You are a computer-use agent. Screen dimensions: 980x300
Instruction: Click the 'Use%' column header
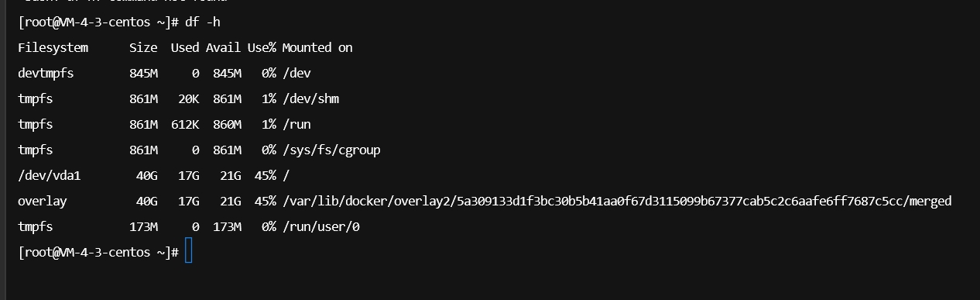[262, 48]
